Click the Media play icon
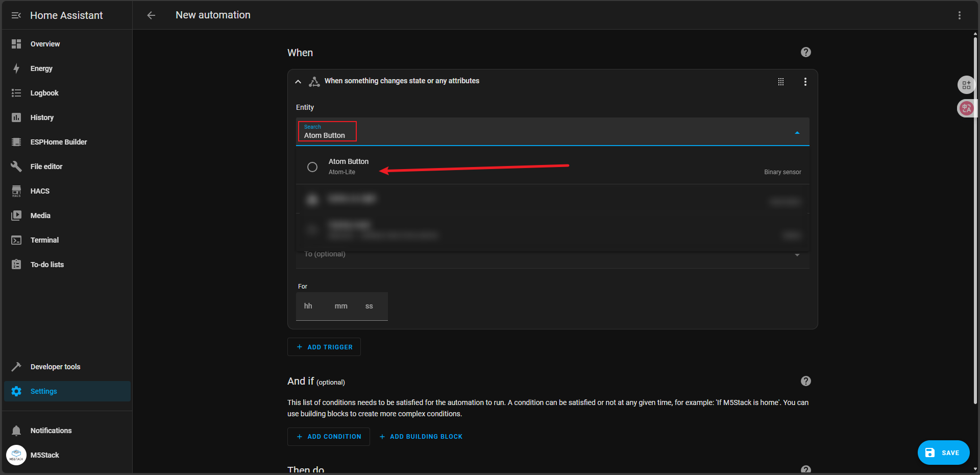The image size is (980, 475). pyautogui.click(x=16, y=216)
